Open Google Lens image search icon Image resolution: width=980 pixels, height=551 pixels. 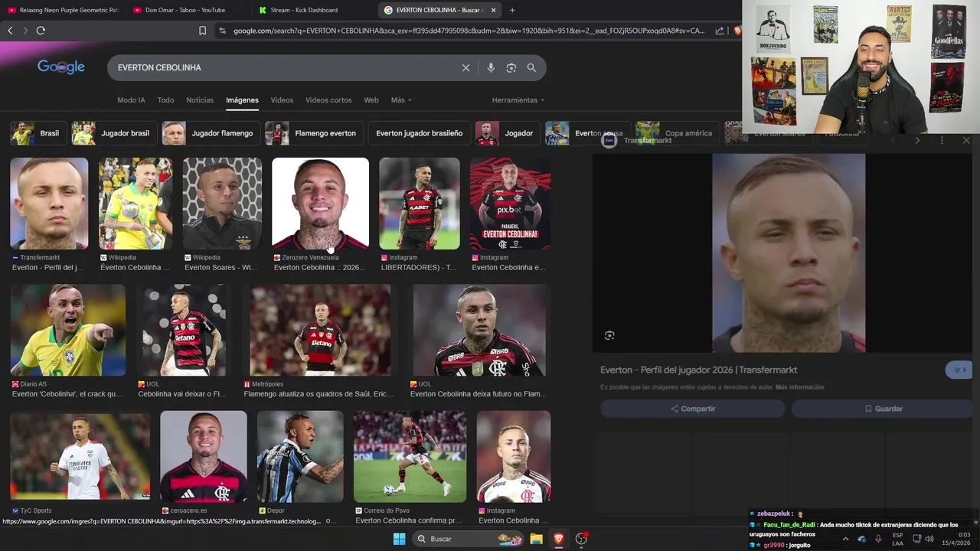pos(511,67)
